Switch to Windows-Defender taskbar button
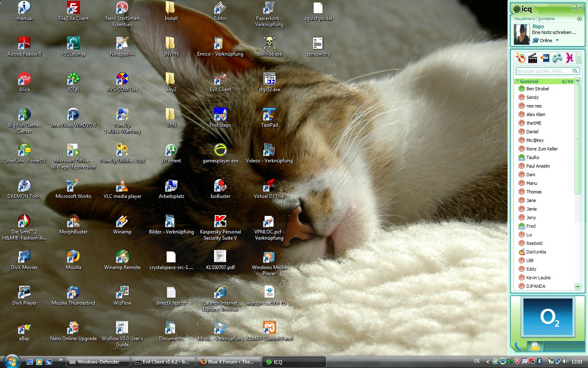The image size is (588, 368). (x=98, y=362)
